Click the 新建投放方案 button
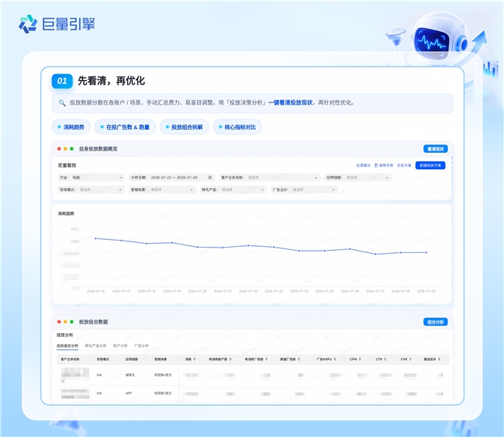Image resolution: width=504 pixels, height=437 pixels. coord(430,165)
